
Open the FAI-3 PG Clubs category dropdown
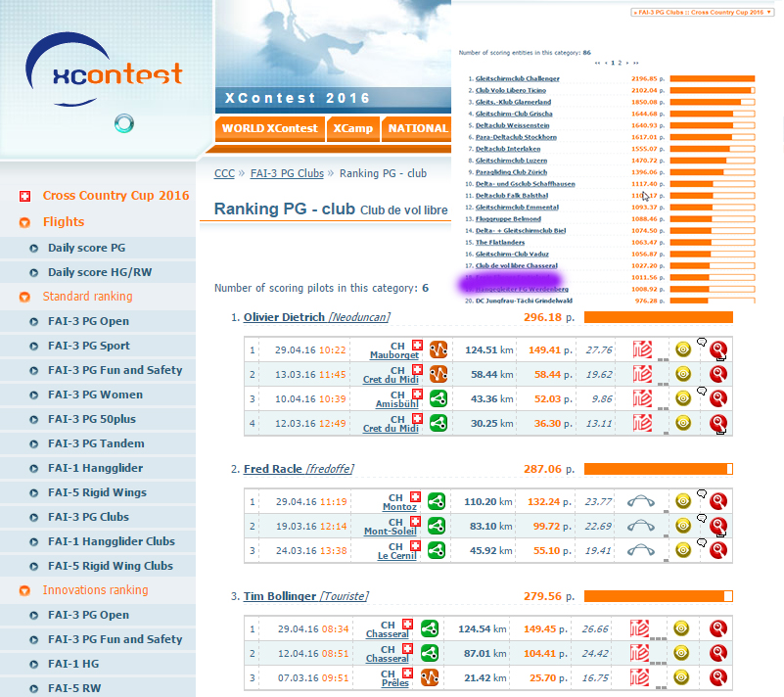[703, 12]
